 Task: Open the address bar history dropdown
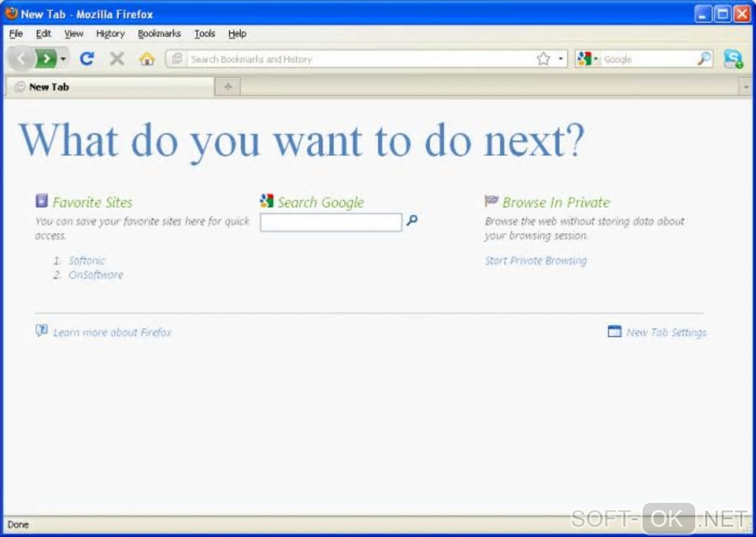(x=560, y=59)
